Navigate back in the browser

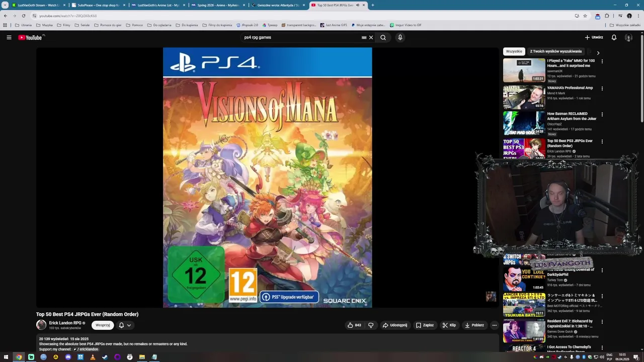click(6, 16)
